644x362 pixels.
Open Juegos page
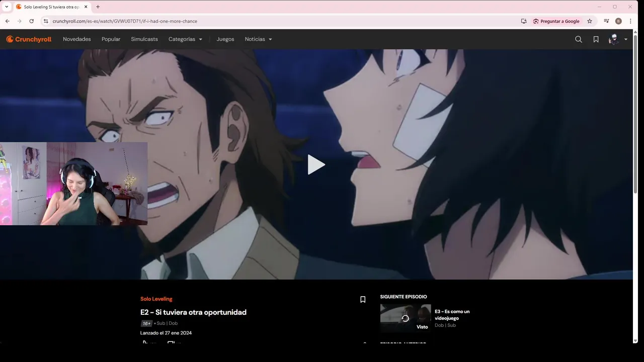pyautogui.click(x=225, y=39)
